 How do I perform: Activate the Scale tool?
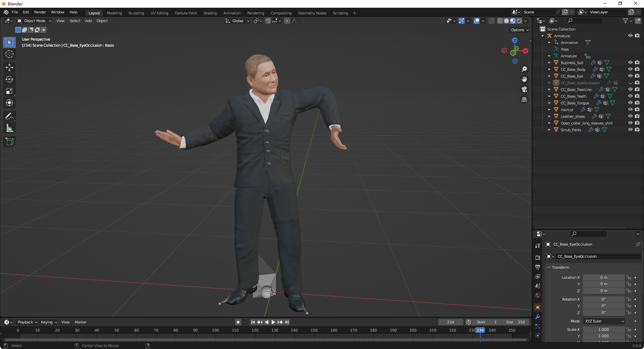pos(9,91)
